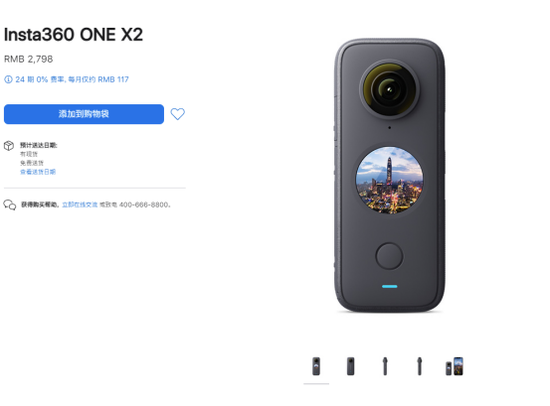Click the delivery box icon
The width and height of the screenshot is (550, 406).
(x=9, y=146)
